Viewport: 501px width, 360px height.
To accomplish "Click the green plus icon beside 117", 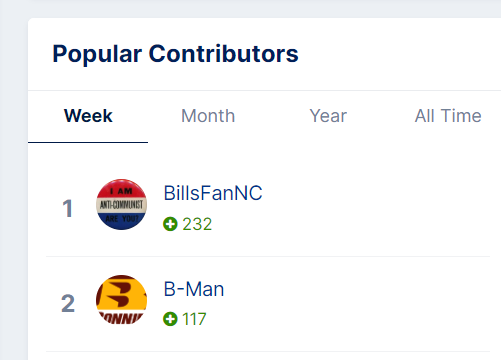I will pos(170,319).
